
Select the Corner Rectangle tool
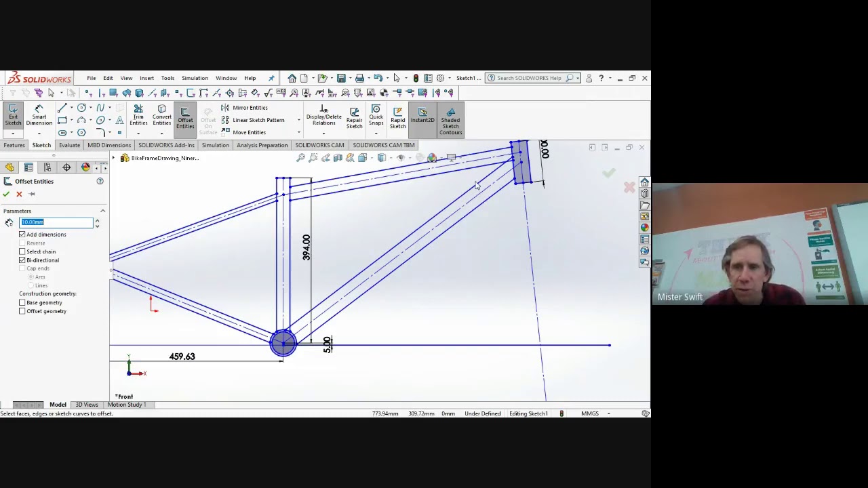click(x=62, y=120)
